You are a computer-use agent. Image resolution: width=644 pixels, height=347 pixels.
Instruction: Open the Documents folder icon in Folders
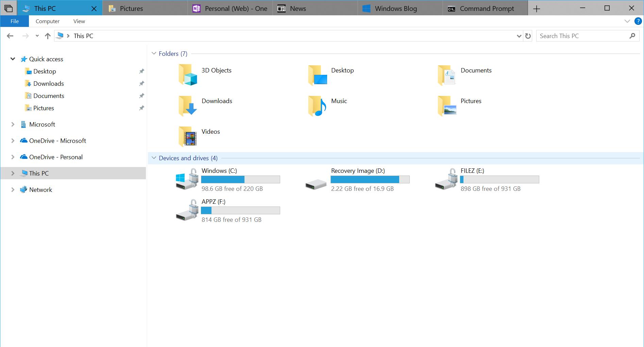446,75
